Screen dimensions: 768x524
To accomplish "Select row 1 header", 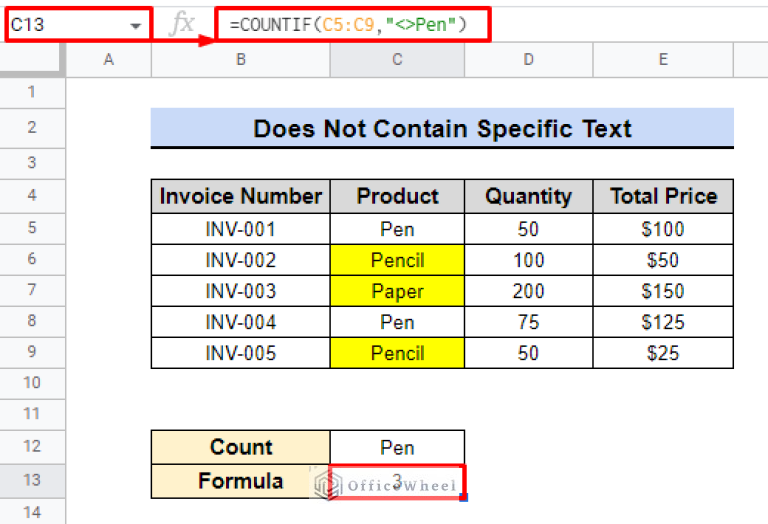I will tap(32, 92).
